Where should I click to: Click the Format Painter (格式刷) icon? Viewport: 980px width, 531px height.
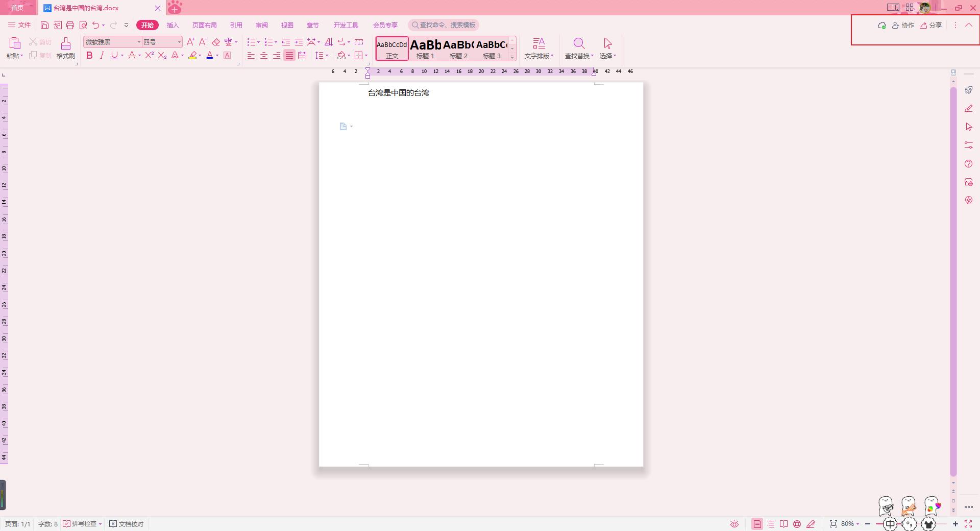click(65, 47)
